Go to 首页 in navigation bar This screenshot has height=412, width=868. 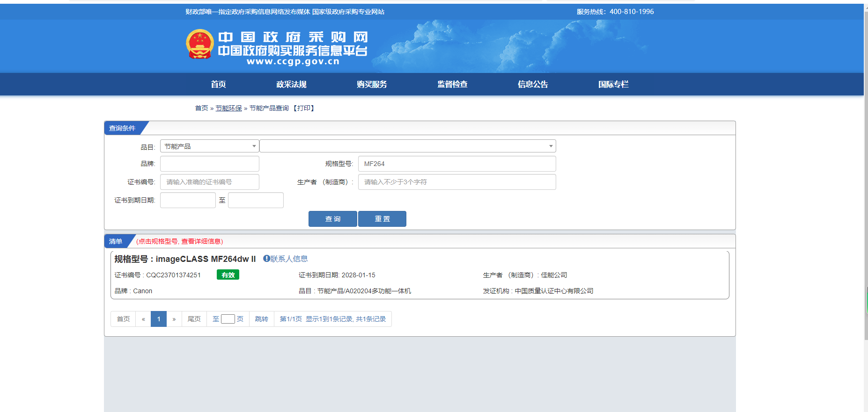tap(218, 84)
